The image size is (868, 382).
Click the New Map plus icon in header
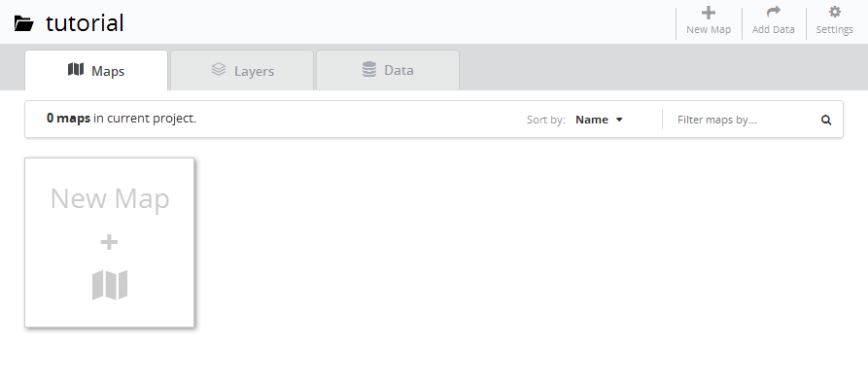coord(708,13)
